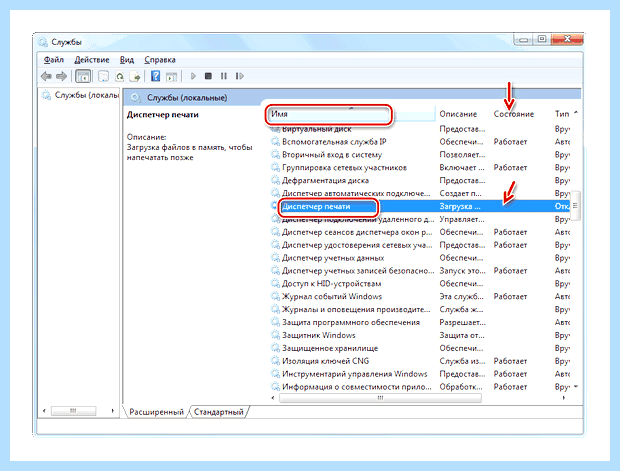Open Help via the question mark icon
620x471 pixels.
pyautogui.click(x=156, y=76)
